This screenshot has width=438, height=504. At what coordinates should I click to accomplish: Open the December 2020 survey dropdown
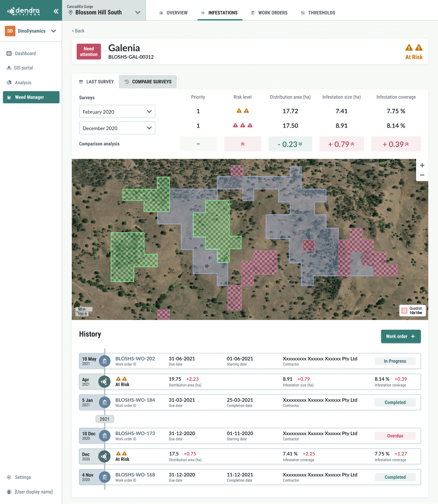pos(117,128)
